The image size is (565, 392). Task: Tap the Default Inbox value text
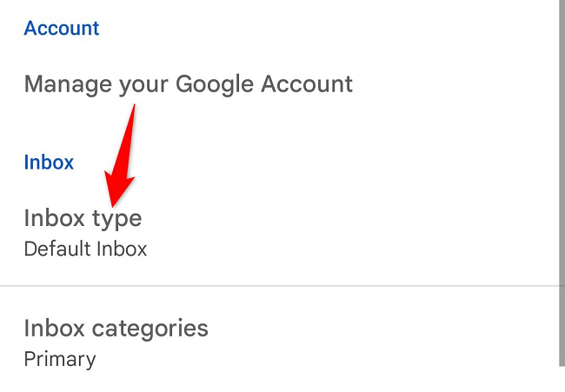85,249
